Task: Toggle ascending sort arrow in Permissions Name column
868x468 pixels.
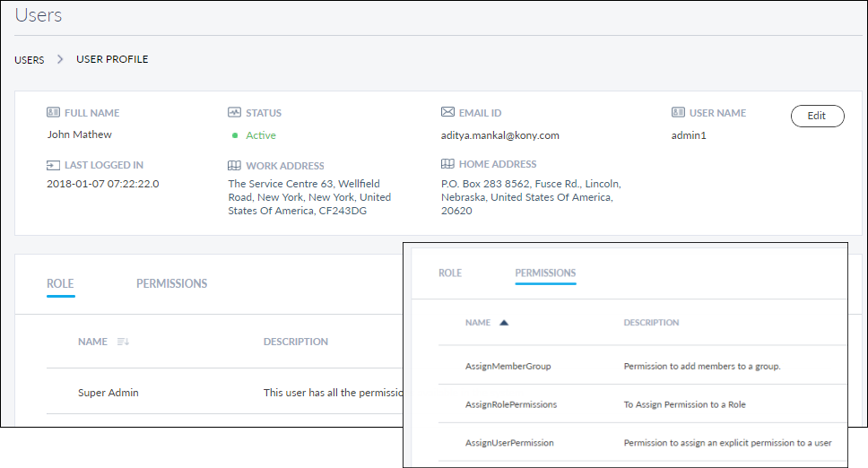Action: pyautogui.click(x=504, y=323)
